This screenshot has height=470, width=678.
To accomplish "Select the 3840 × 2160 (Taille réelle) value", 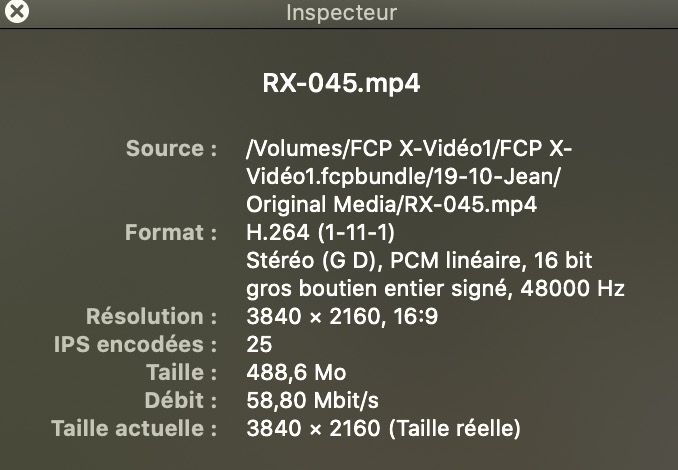I will tap(383, 428).
